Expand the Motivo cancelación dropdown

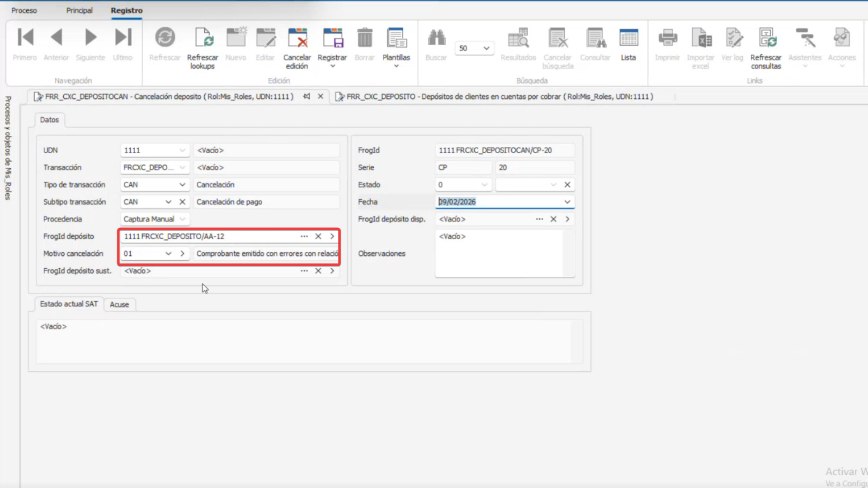[x=168, y=253]
